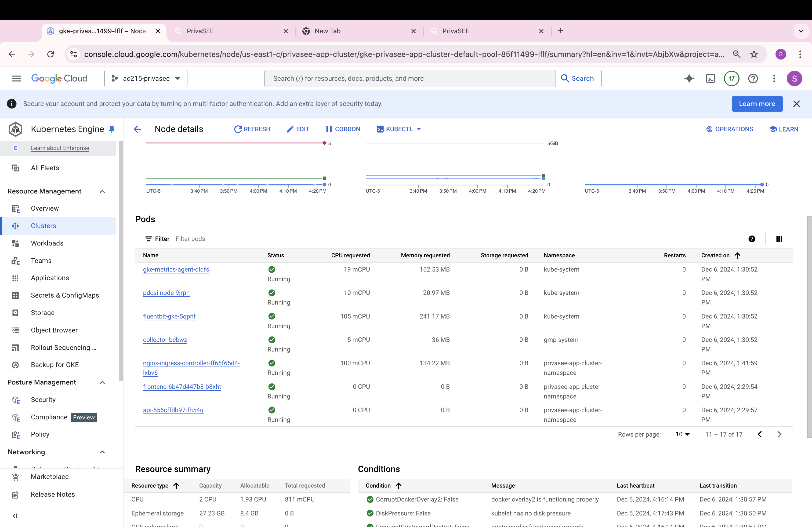The image size is (812, 527).
Task: Open gke-metrics-agent-qlqfs pod link
Action: (176, 269)
